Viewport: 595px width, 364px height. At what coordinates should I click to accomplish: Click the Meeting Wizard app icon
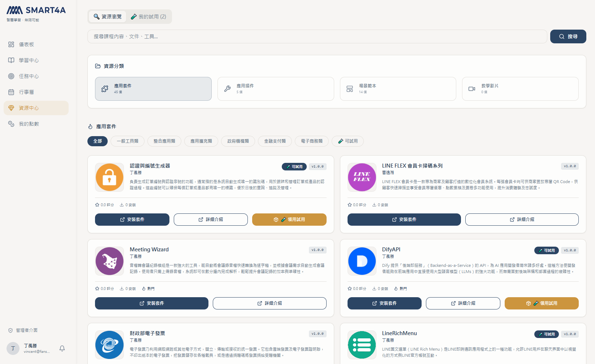pos(109,261)
